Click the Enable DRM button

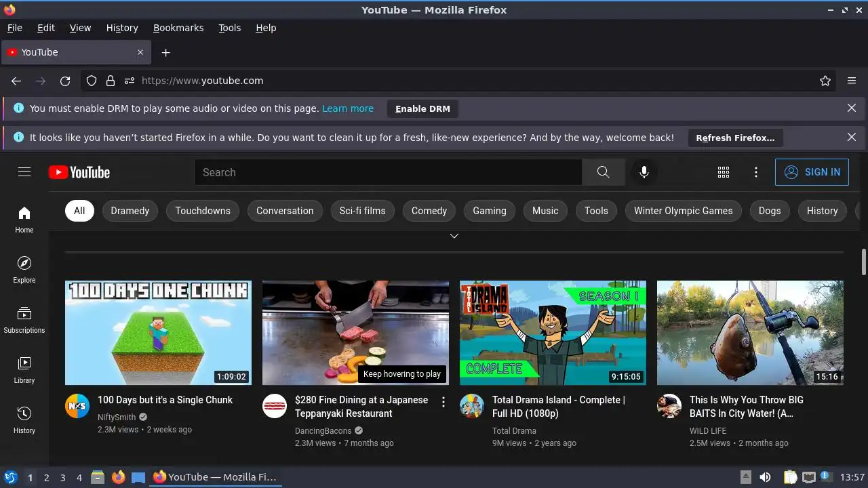pos(422,108)
